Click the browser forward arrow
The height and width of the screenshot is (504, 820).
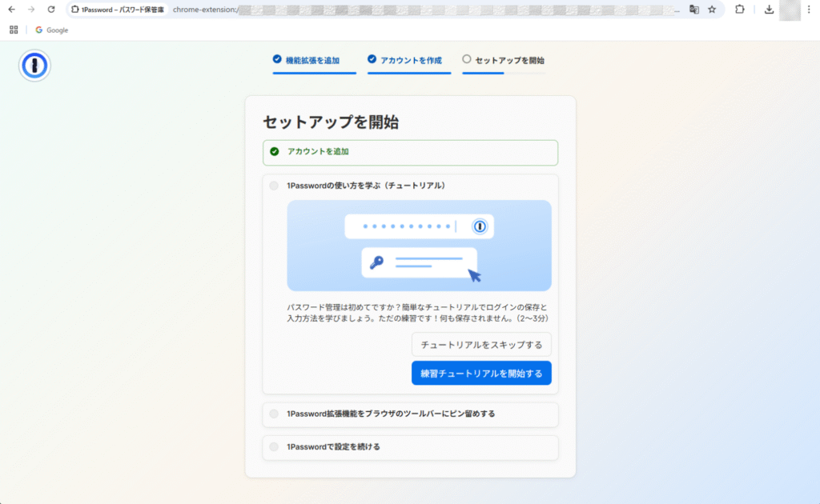[31, 10]
